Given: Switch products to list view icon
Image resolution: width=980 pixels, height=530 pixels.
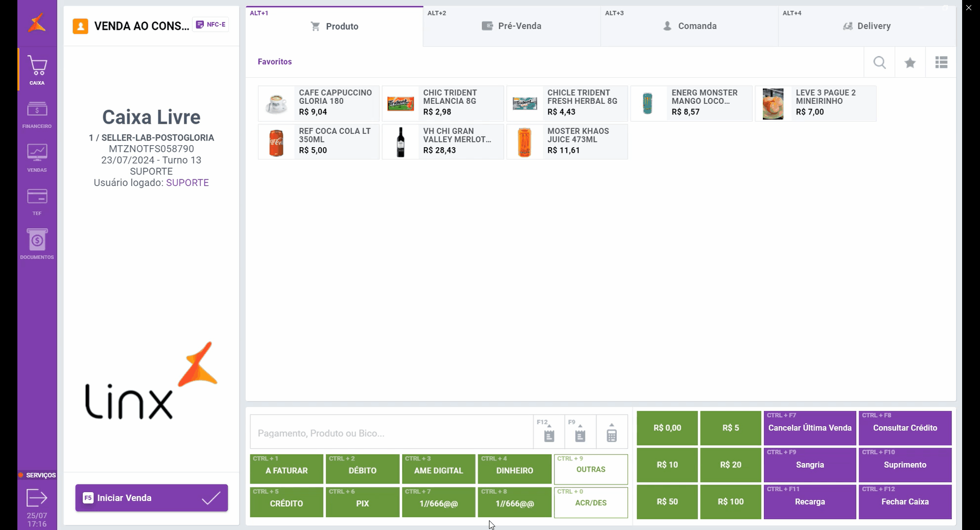Looking at the screenshot, I should pyautogui.click(x=941, y=62).
